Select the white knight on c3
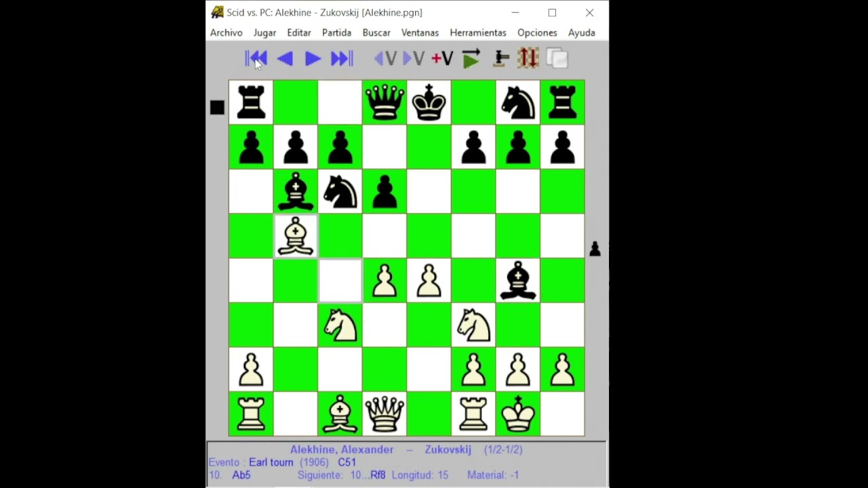 (x=340, y=325)
